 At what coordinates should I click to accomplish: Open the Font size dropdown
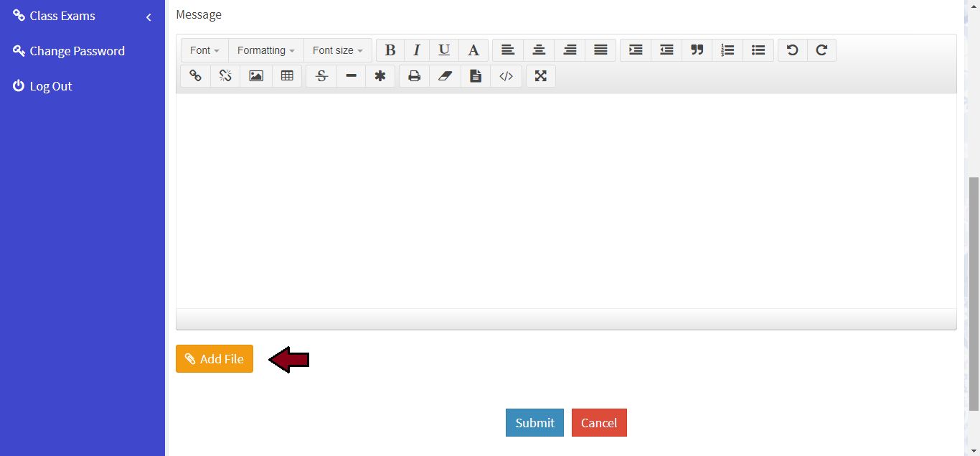pyautogui.click(x=338, y=50)
